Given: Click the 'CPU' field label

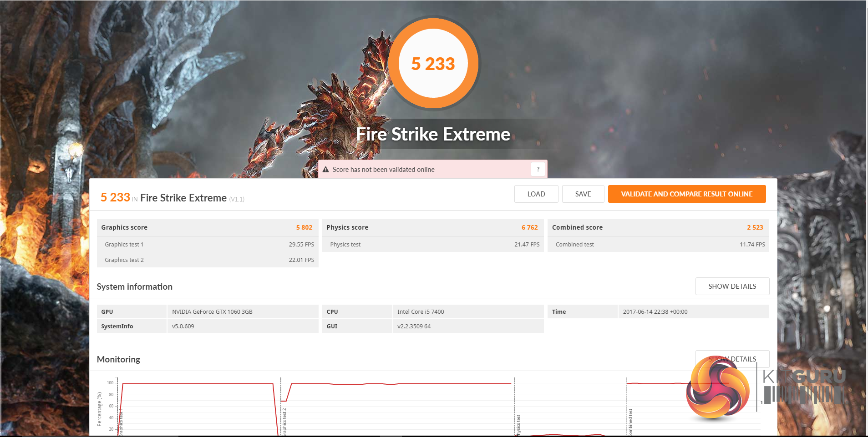Looking at the screenshot, I should pyautogui.click(x=332, y=311).
